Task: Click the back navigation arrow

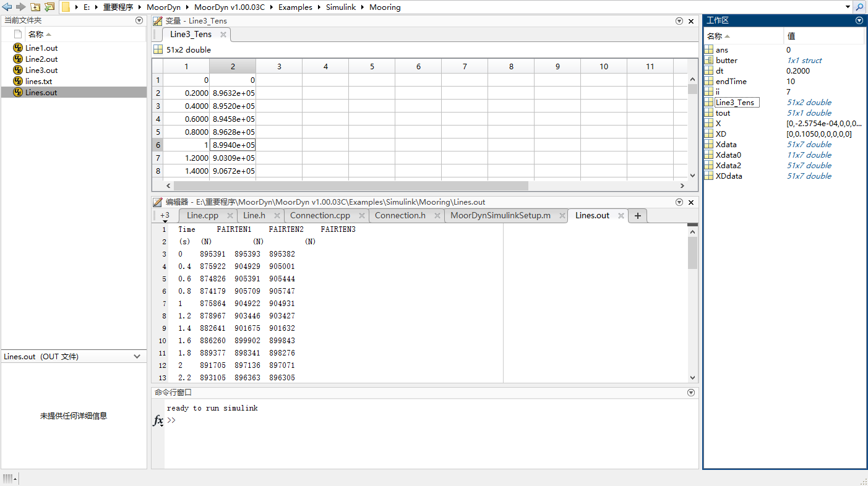Action: (8, 7)
